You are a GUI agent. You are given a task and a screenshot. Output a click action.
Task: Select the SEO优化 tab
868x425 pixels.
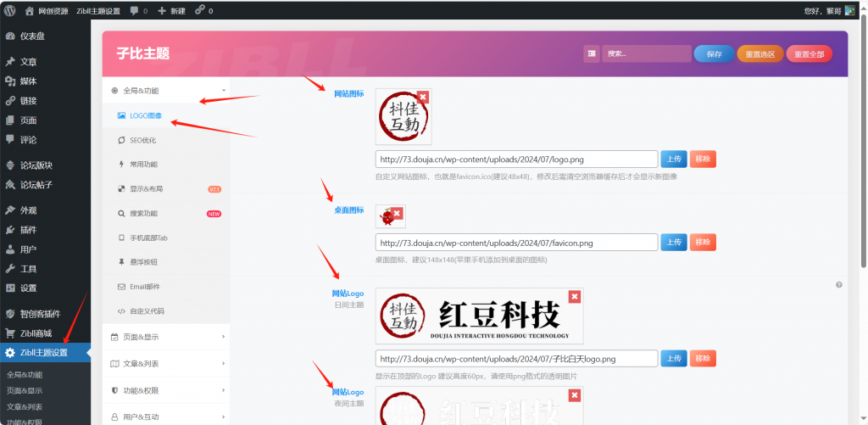(x=166, y=140)
